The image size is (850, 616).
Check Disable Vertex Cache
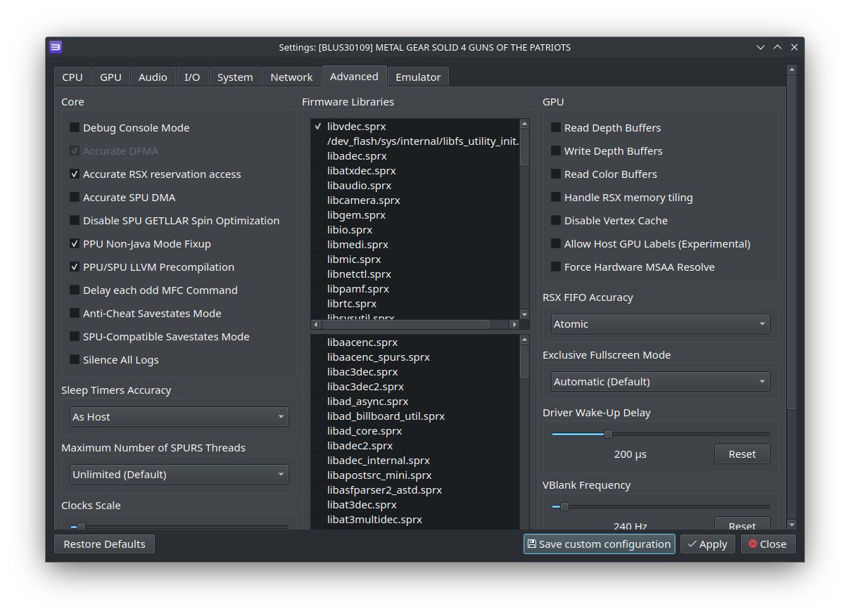tap(555, 220)
